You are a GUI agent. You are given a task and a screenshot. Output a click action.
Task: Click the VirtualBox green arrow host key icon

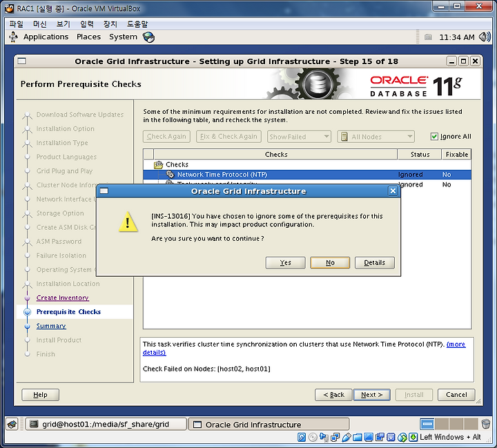point(413,437)
